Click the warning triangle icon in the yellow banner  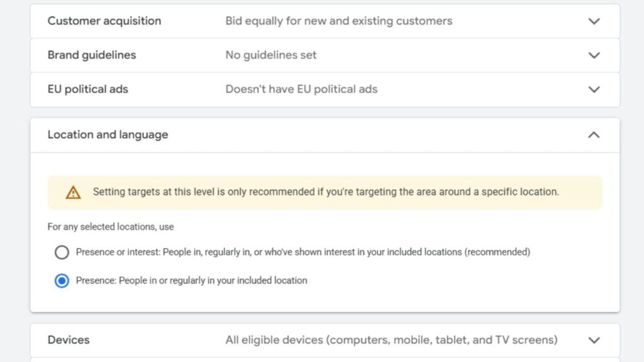point(74,192)
